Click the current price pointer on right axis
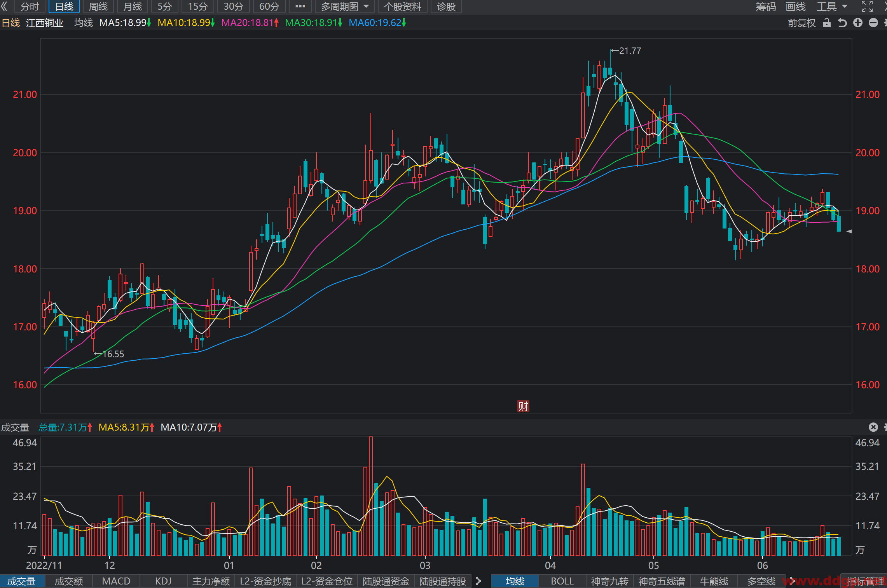Viewport: 887px width, 588px height. tap(849, 231)
